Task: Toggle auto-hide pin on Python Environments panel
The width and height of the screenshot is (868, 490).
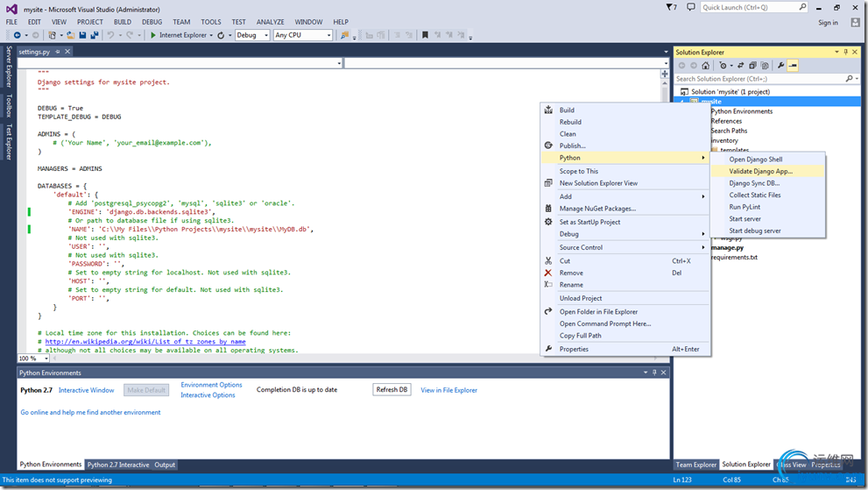Action: click(x=654, y=373)
